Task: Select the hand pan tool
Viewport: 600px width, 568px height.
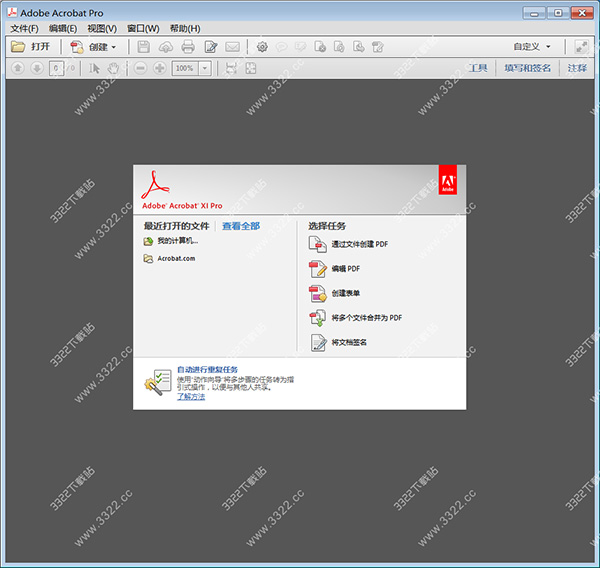Action: pos(113,68)
